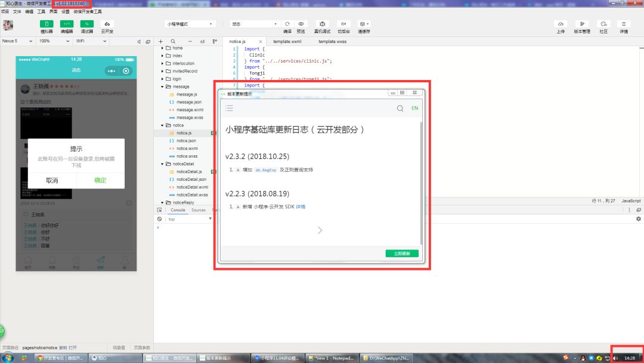Viewport: 644px width, 363px height.
Task: Click the Windows Start button
Action: (7, 358)
